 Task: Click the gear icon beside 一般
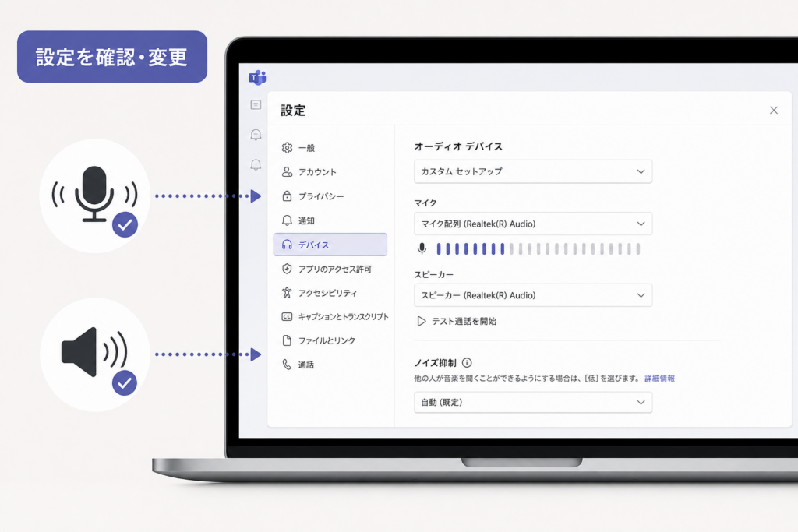[x=287, y=147]
